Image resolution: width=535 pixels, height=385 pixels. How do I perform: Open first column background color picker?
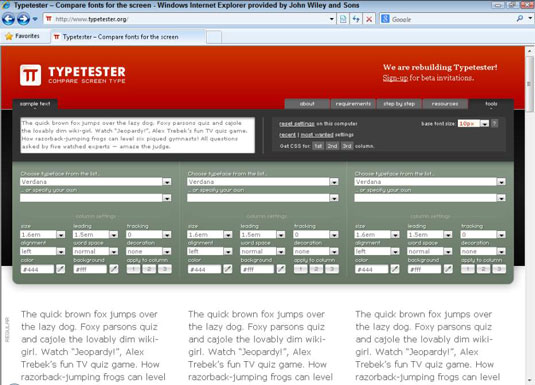click(114, 269)
